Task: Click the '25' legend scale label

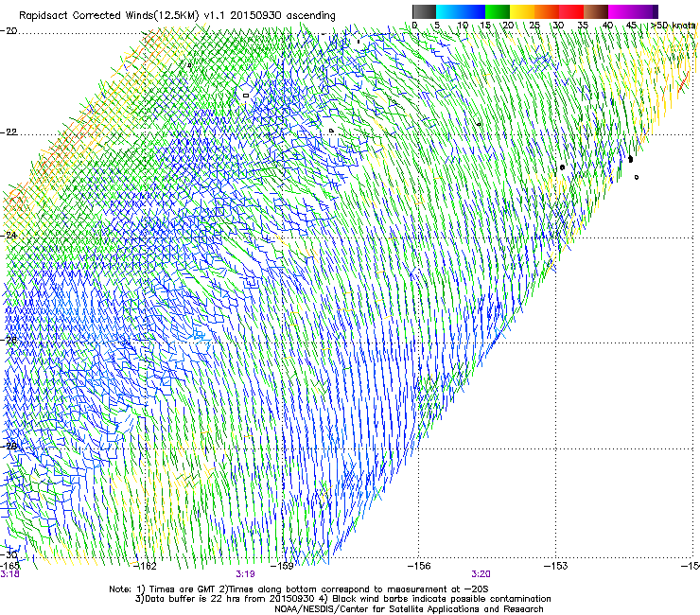Action: [x=534, y=26]
